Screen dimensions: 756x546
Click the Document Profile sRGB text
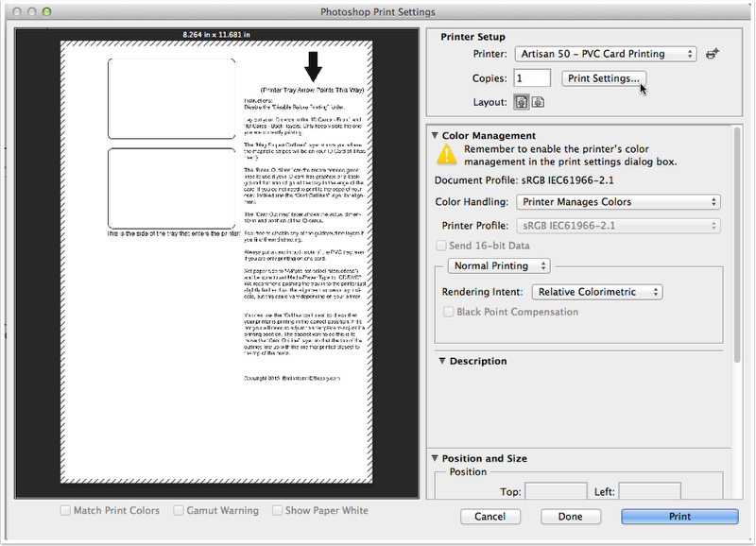click(524, 180)
